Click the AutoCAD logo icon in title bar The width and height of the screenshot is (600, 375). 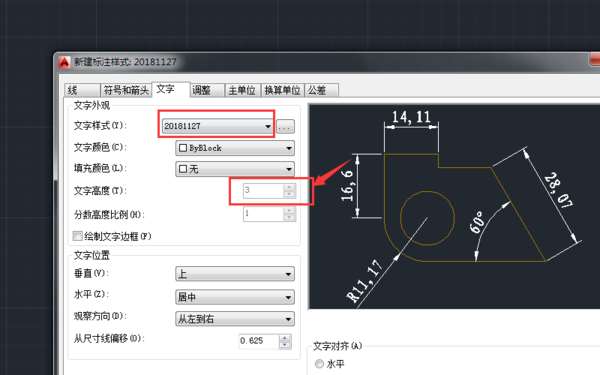pos(64,62)
